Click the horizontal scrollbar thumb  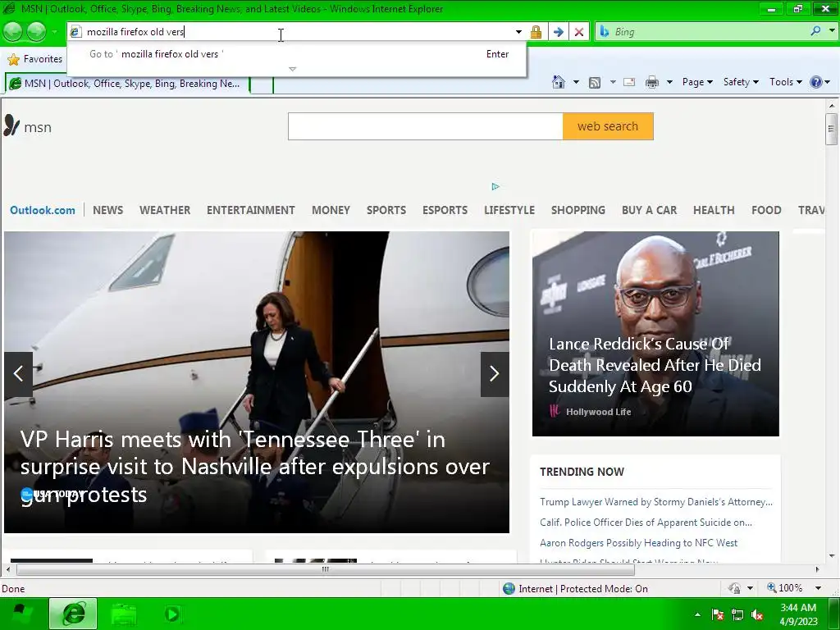tap(325, 569)
